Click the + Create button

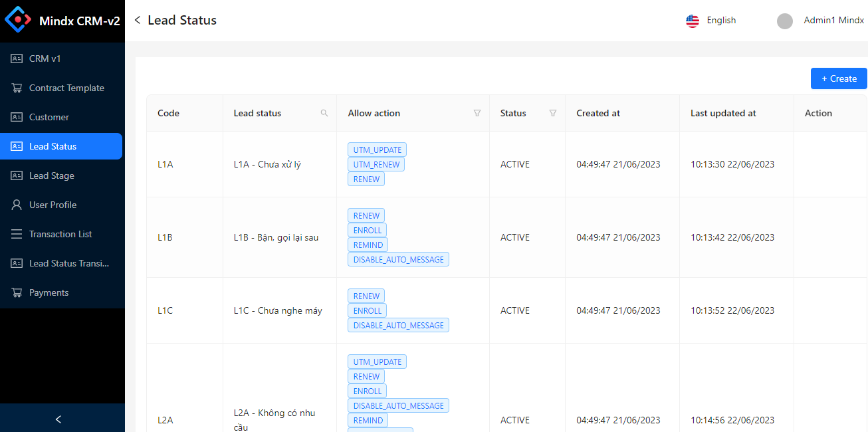coord(839,78)
